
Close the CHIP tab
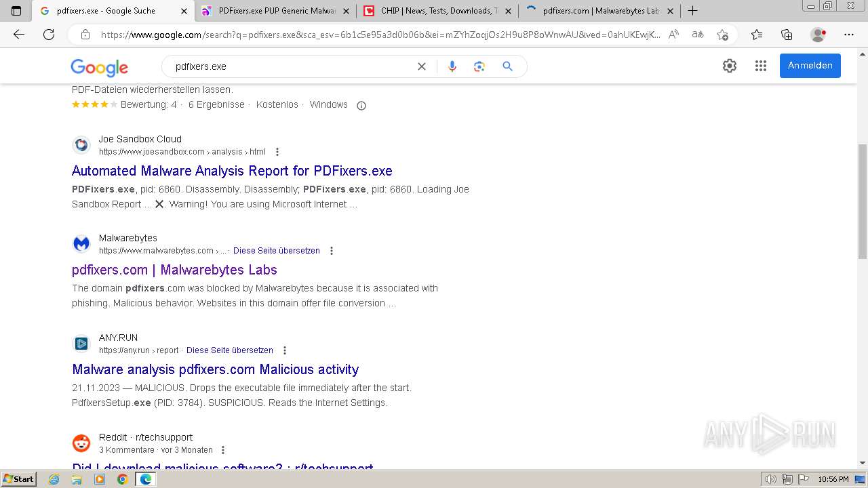[508, 11]
